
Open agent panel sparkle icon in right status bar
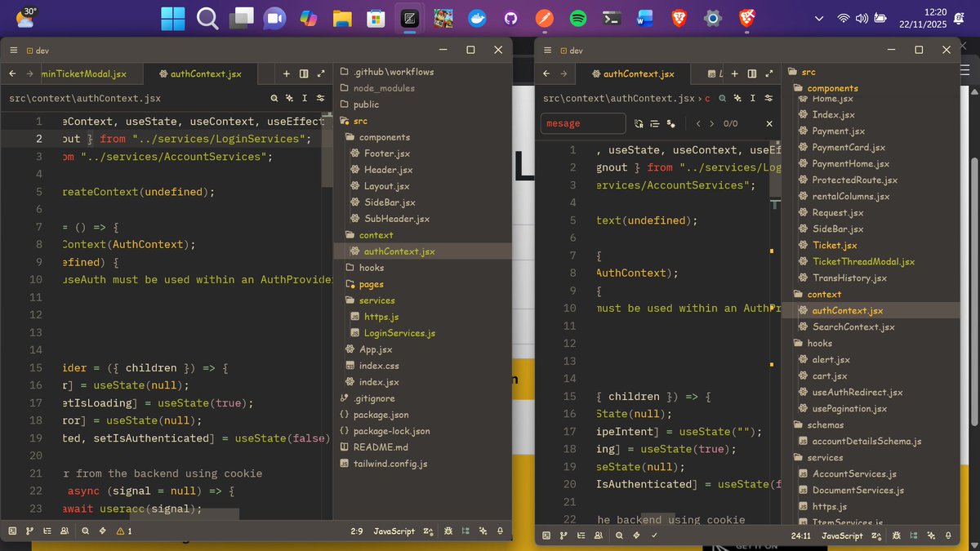(x=931, y=535)
